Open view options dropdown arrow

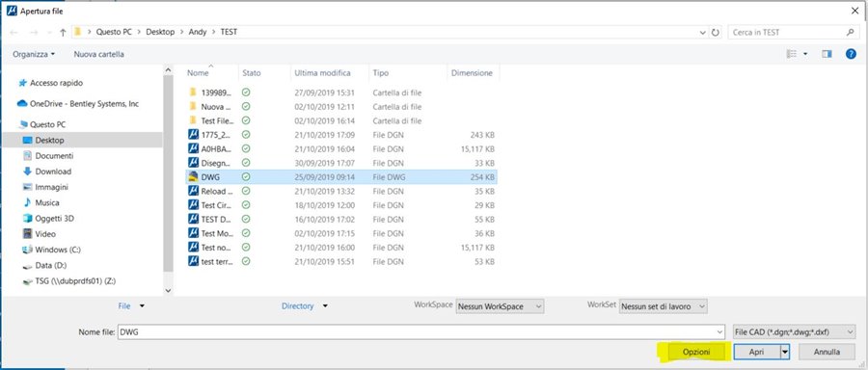[805, 54]
